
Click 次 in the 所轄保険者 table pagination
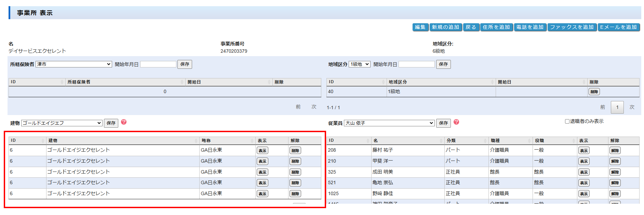(x=314, y=107)
